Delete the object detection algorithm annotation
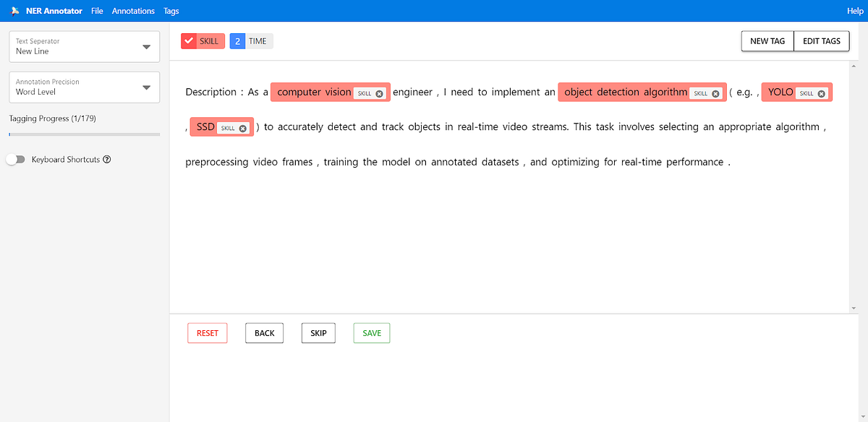The image size is (868, 422). point(715,92)
